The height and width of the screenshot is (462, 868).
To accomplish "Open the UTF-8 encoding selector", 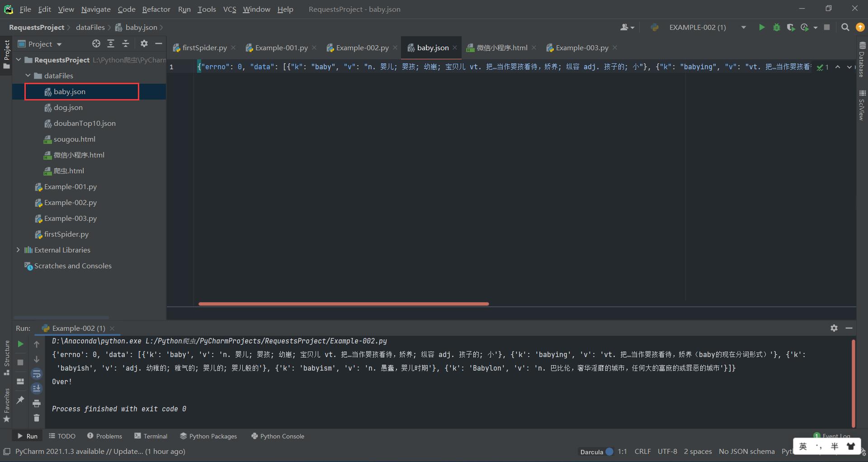I will (667, 452).
